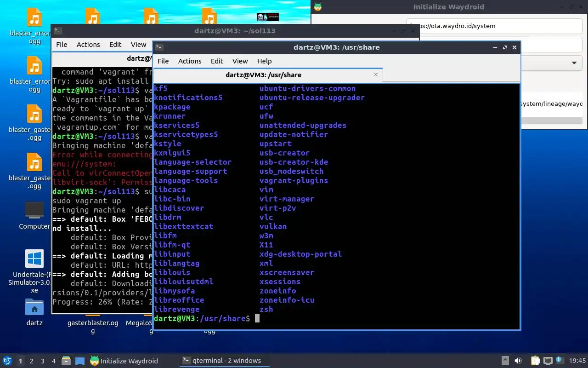588x368 pixels.
Task: Click the 'vulkan' directory name
Action: click(x=273, y=226)
